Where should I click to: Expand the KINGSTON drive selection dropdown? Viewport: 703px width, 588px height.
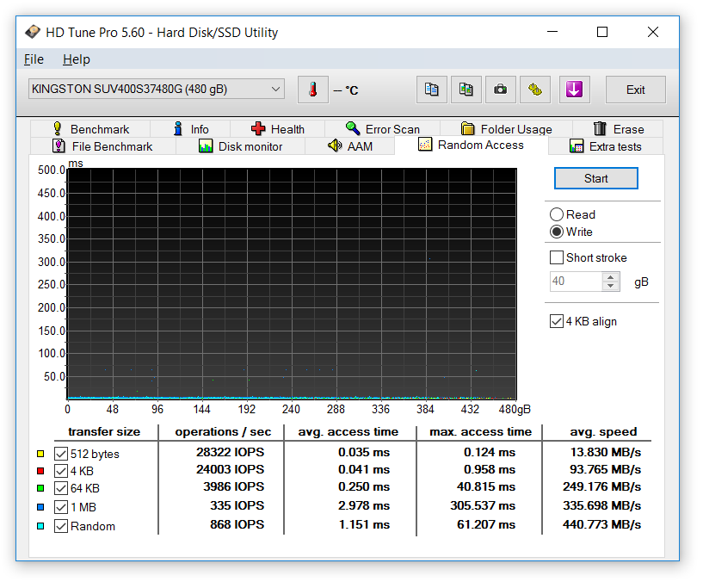pos(157,89)
